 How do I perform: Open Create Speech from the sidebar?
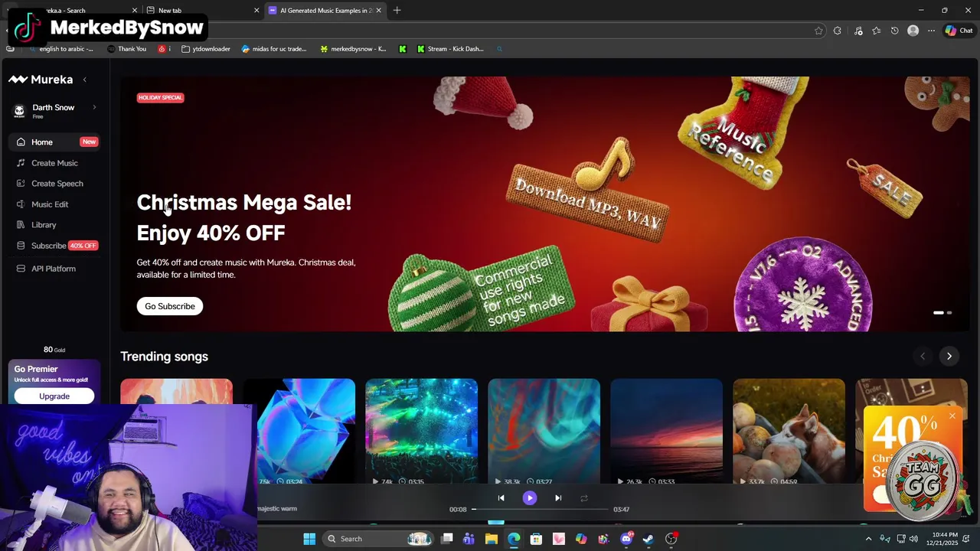[54, 184]
